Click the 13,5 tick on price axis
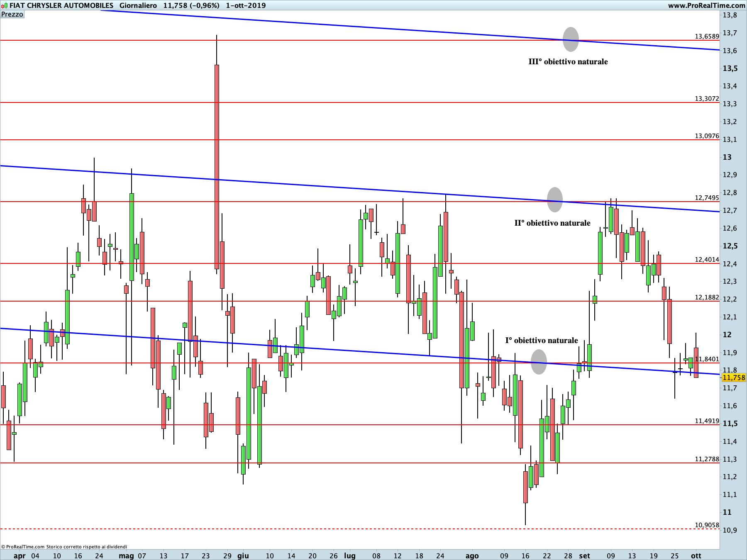Viewport: 747px width, 560px height. coord(730,68)
